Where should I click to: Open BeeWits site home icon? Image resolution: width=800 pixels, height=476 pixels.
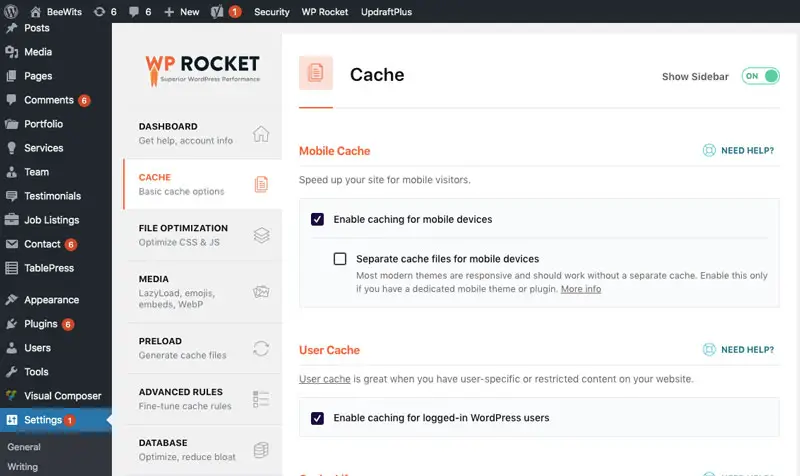click(x=35, y=12)
